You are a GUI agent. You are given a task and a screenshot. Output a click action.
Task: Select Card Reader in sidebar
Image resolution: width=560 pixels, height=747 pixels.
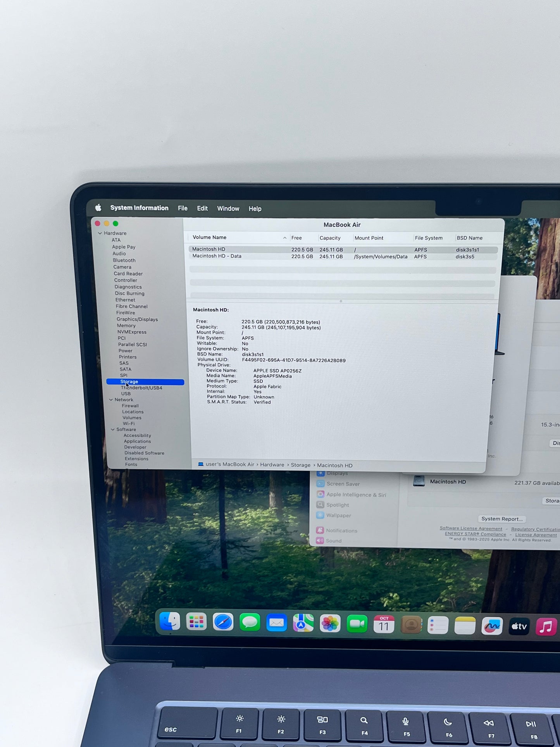(128, 274)
